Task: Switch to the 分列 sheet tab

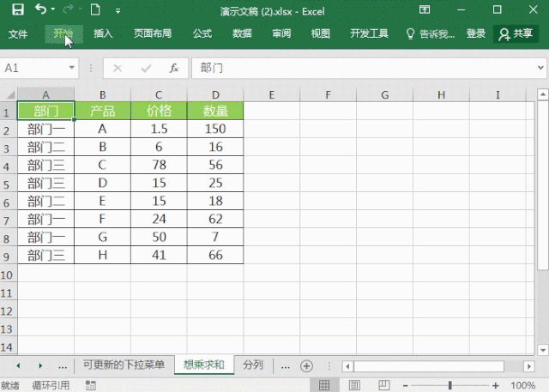Action: 253,365
